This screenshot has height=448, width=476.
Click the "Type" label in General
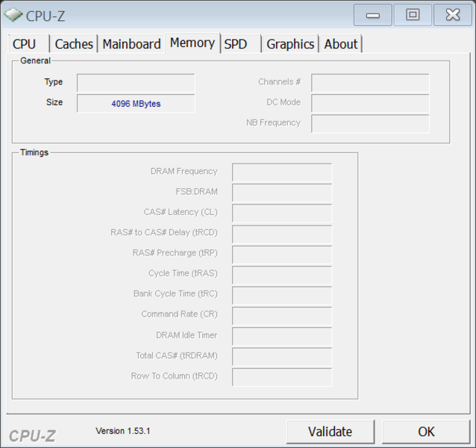point(54,82)
